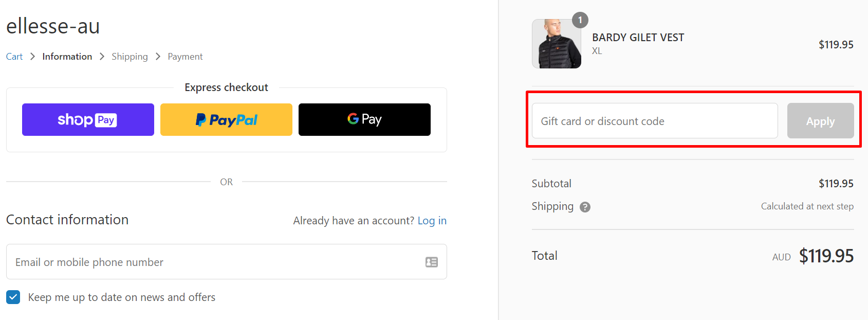
Task: Open the Shipping cost help question mark
Action: pos(585,207)
